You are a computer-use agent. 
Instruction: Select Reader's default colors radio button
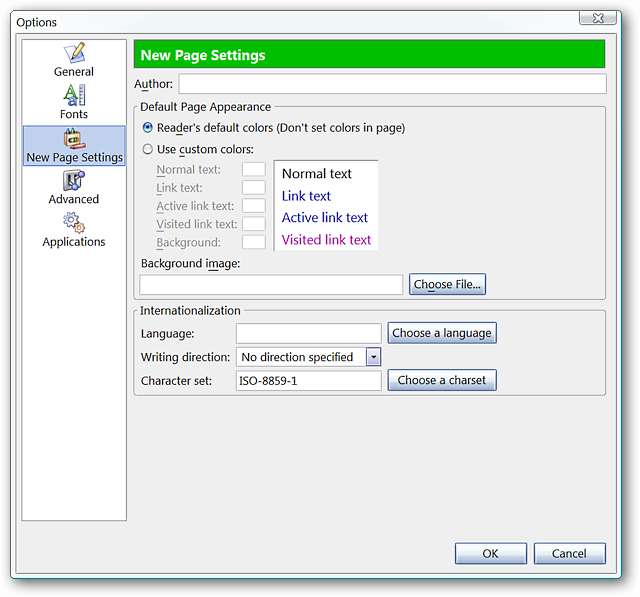point(148,128)
